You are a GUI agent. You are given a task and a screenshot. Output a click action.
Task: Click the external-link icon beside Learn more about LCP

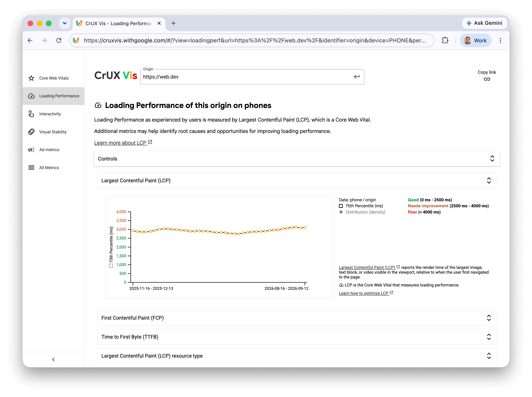coord(150,142)
